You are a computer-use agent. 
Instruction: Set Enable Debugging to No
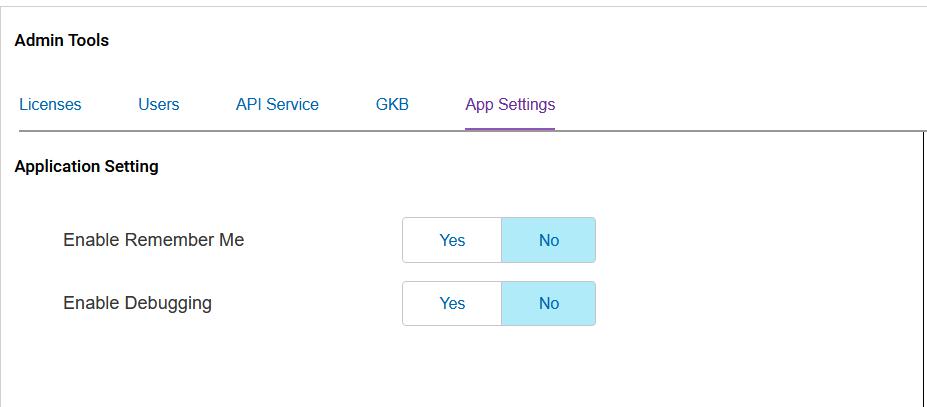click(x=548, y=303)
